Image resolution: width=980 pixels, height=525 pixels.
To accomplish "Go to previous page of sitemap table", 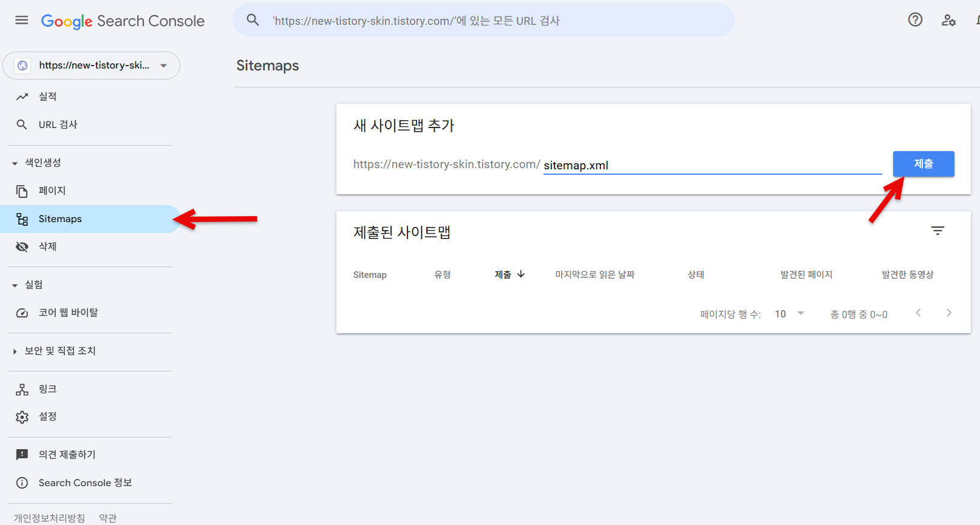I will click(918, 313).
